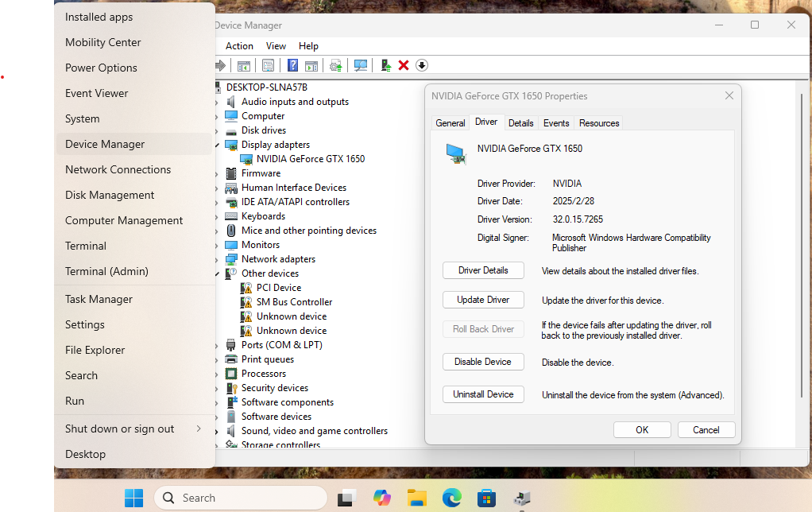812x512 pixels.
Task: Click the Forward arrow in Device Manager toolbar
Action: (x=220, y=65)
